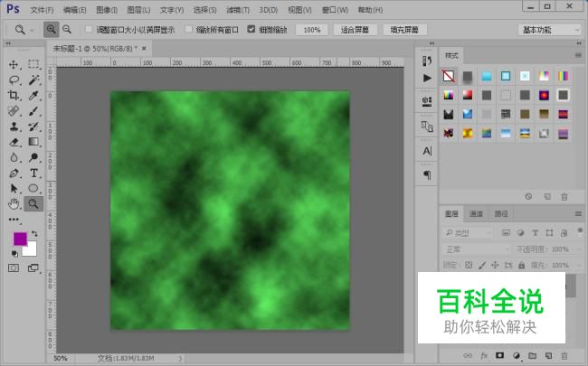588x366 pixels.
Task: Link layers using the chain icon
Action: pyautogui.click(x=468, y=355)
